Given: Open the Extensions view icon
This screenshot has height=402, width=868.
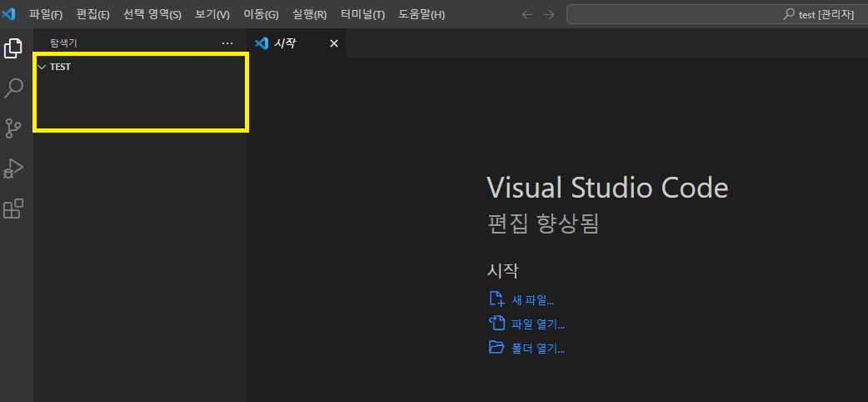Looking at the screenshot, I should 13,209.
